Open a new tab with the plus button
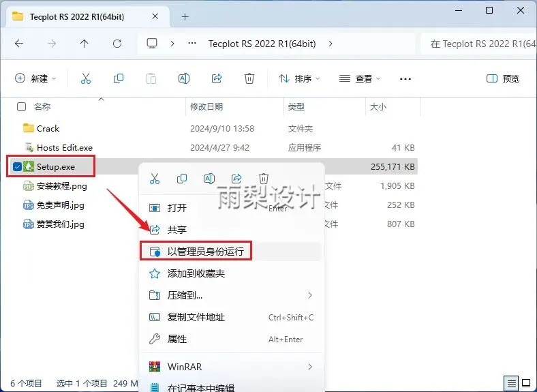Image resolution: width=537 pixels, height=392 pixels. pyautogui.click(x=185, y=16)
